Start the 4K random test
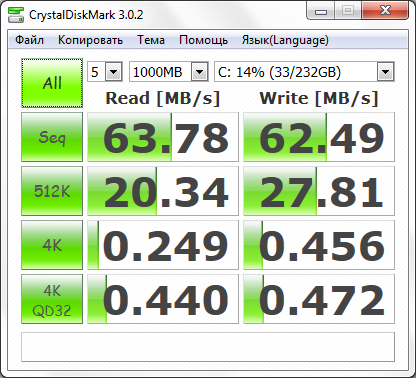 (x=52, y=245)
